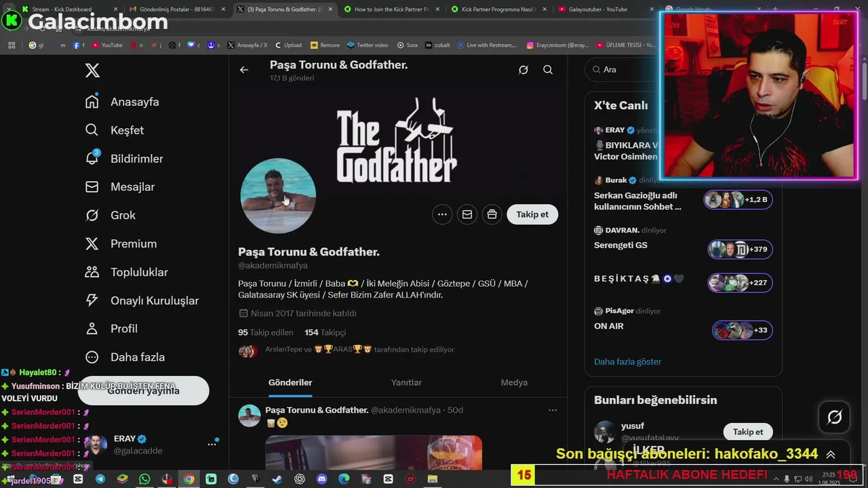The height and width of the screenshot is (488, 868).
Task: Open Chrome in the taskbar
Action: tap(189, 479)
